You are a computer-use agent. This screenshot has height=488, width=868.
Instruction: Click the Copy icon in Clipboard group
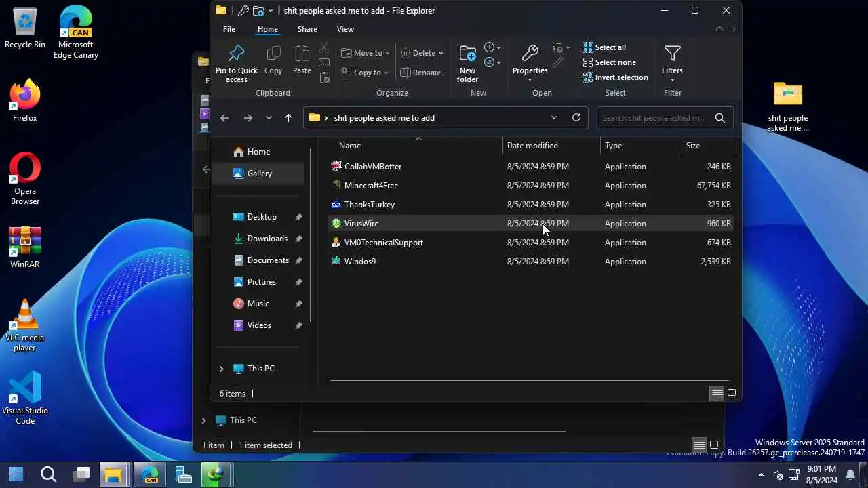pyautogui.click(x=273, y=54)
